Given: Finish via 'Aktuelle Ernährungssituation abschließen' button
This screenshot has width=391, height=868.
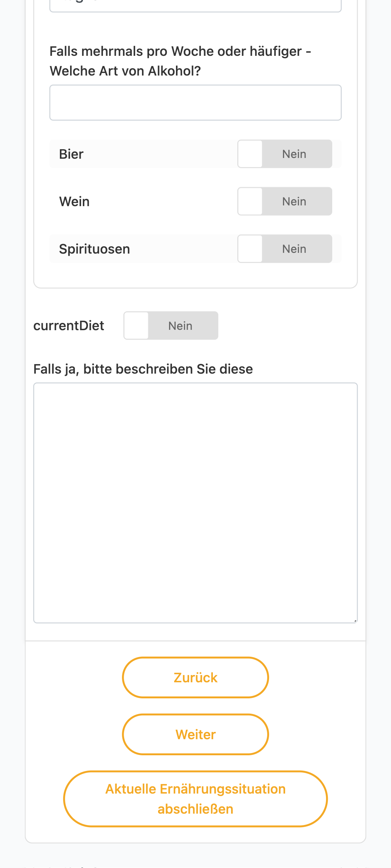Looking at the screenshot, I should tap(195, 799).
